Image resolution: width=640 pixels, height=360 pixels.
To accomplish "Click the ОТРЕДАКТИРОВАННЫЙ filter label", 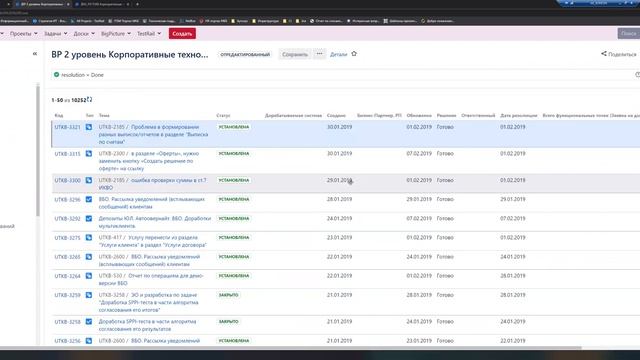I will [x=245, y=54].
